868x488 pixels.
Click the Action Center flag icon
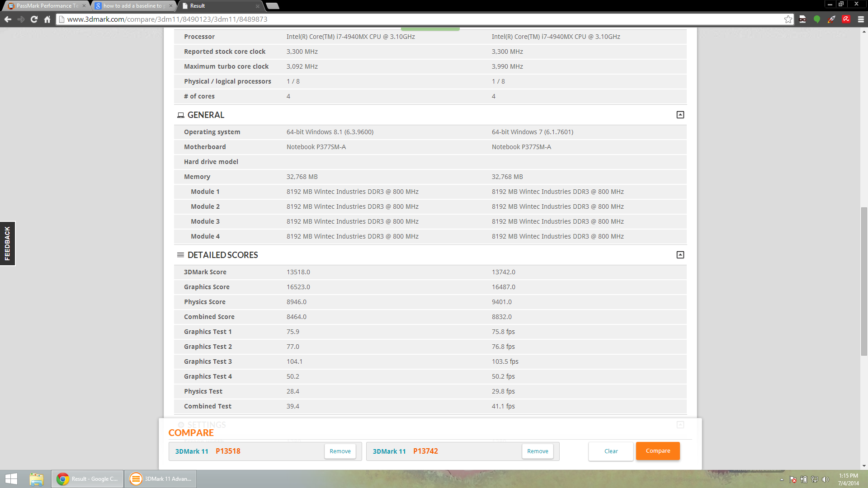coord(793,479)
